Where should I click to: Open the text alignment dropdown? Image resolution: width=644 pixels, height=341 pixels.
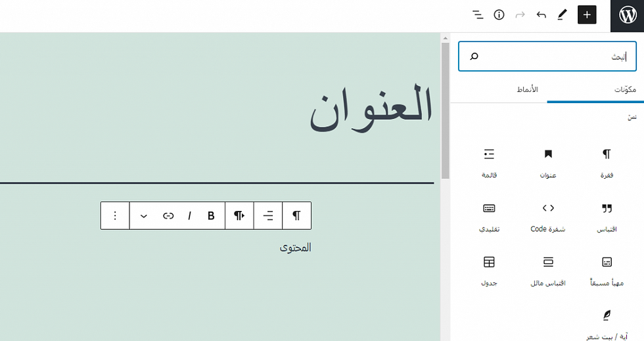[x=268, y=216]
